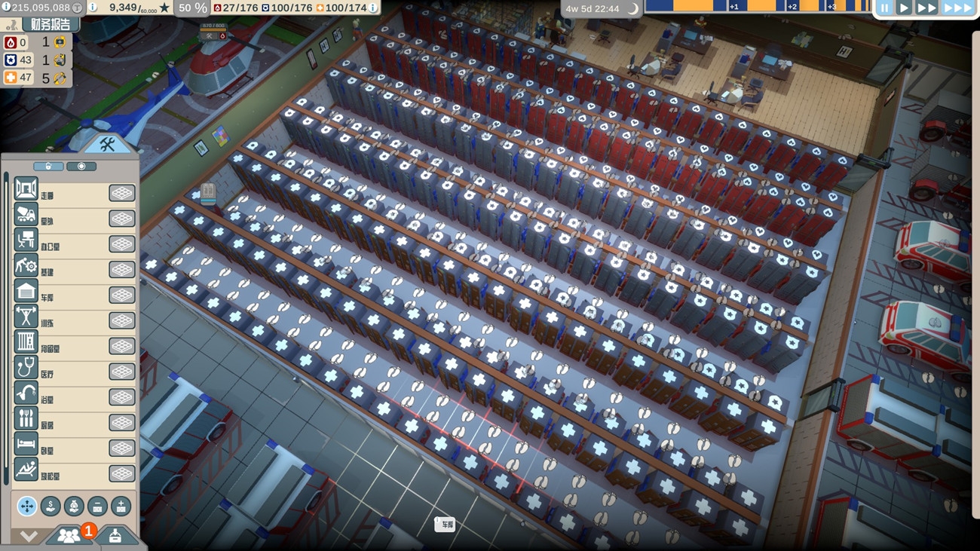Click the money bag hand icon
The image size is (980, 551).
[x=74, y=506]
